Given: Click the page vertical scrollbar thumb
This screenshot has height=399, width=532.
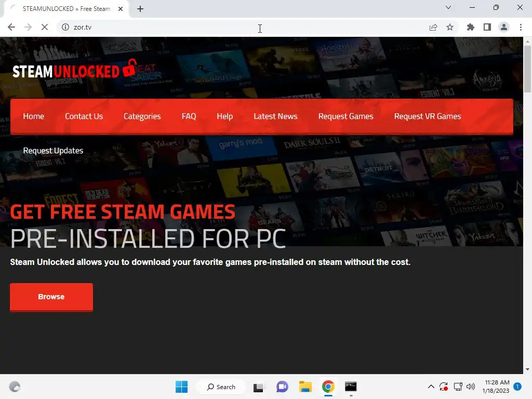Looking at the screenshot, I should click(527, 69).
